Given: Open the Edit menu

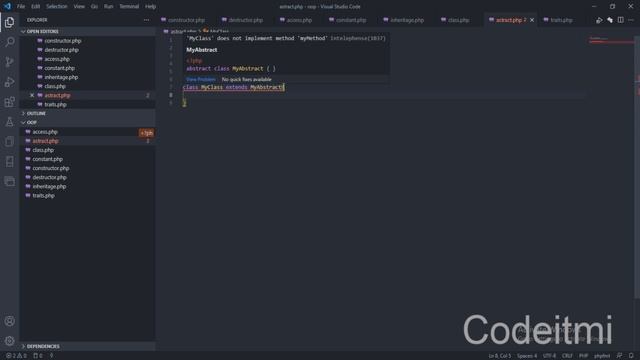Looking at the screenshot, I should (x=36, y=6).
